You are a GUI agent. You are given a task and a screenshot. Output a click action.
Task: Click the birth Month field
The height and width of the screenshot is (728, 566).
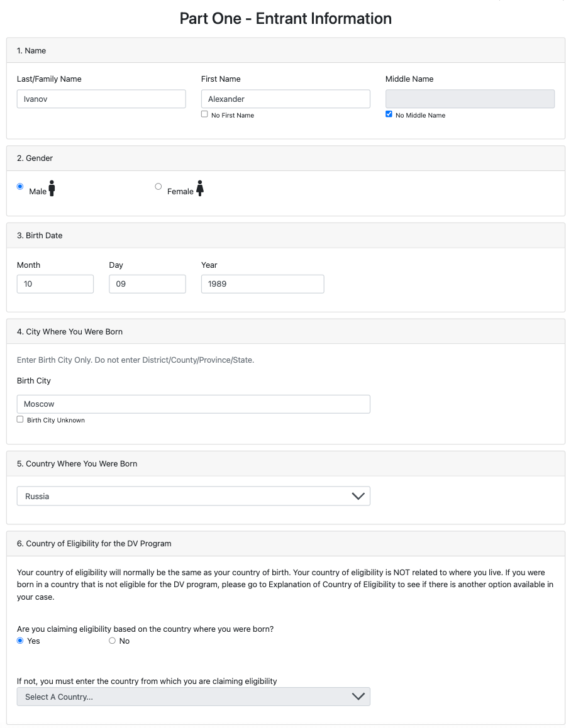(x=55, y=284)
